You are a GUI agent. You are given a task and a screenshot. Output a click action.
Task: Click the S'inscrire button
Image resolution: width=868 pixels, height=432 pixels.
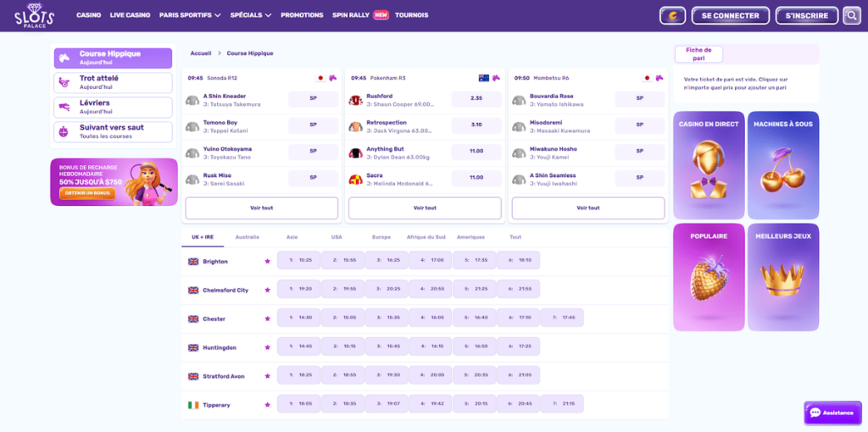click(807, 15)
